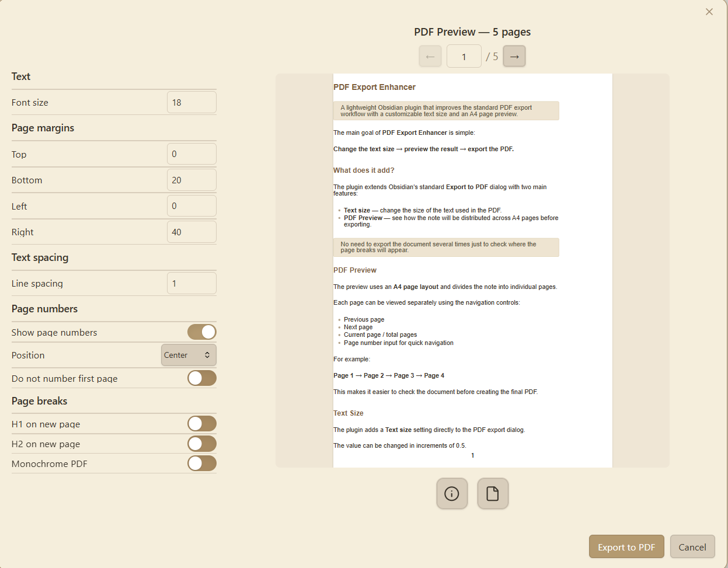Click the Right margin input
This screenshot has height=568, width=728.
click(x=191, y=232)
